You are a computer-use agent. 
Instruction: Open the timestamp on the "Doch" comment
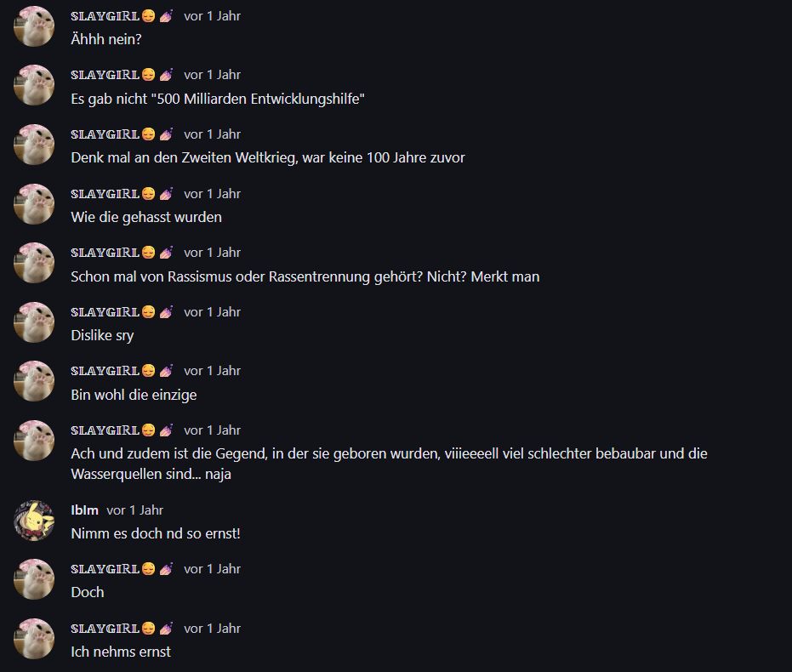pyautogui.click(x=212, y=569)
